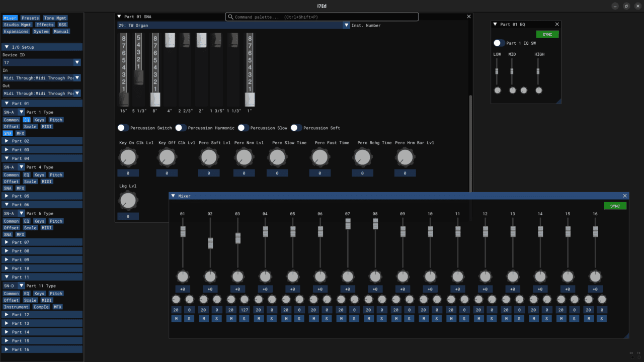Click the Mixer channel 01 pan knob
The image size is (644, 362).
coord(183,277)
